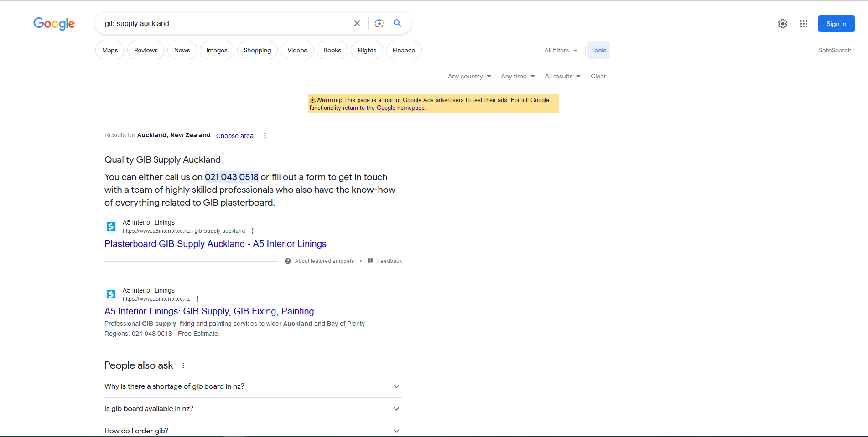Switch to the Shopping tab

(x=257, y=50)
